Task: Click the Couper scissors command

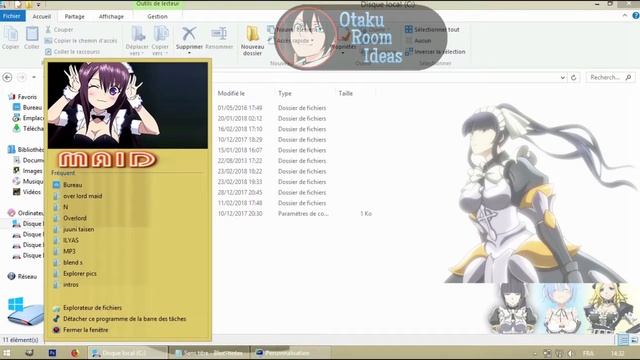Action: [60, 29]
